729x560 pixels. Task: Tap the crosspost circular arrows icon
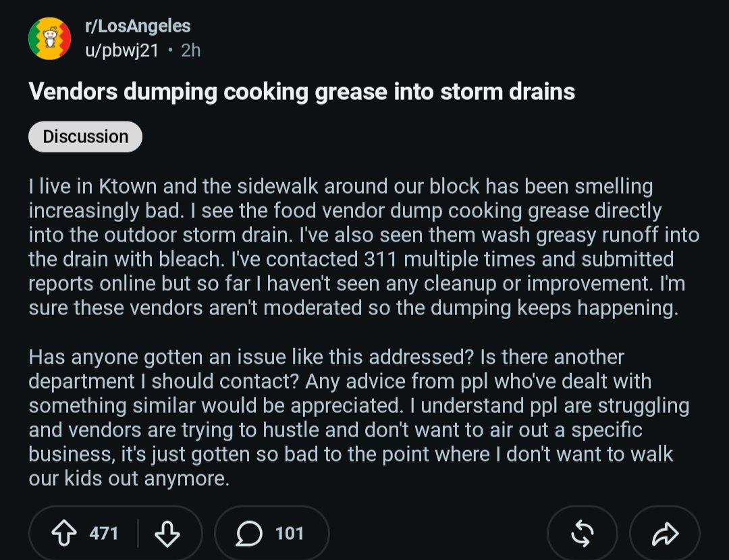click(582, 533)
